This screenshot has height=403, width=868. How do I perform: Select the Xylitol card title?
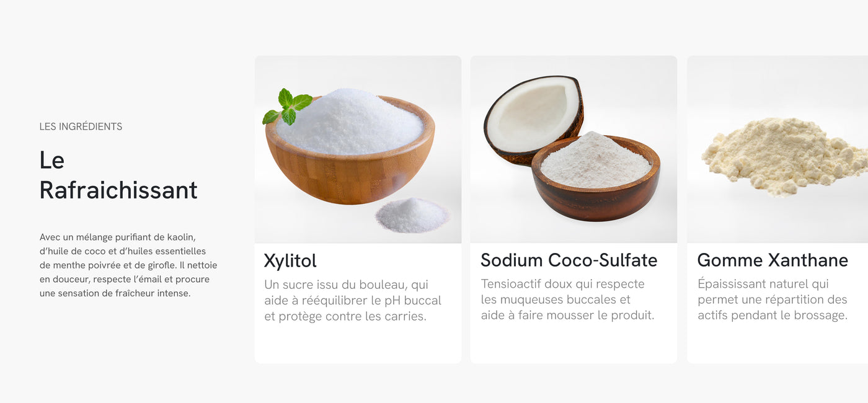pos(290,261)
